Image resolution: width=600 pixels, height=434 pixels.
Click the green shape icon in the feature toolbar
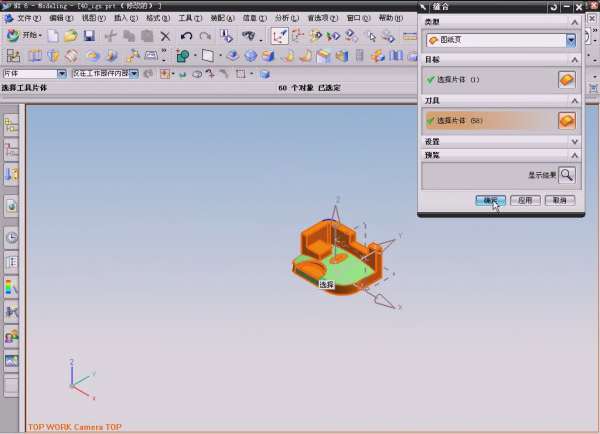(183, 56)
